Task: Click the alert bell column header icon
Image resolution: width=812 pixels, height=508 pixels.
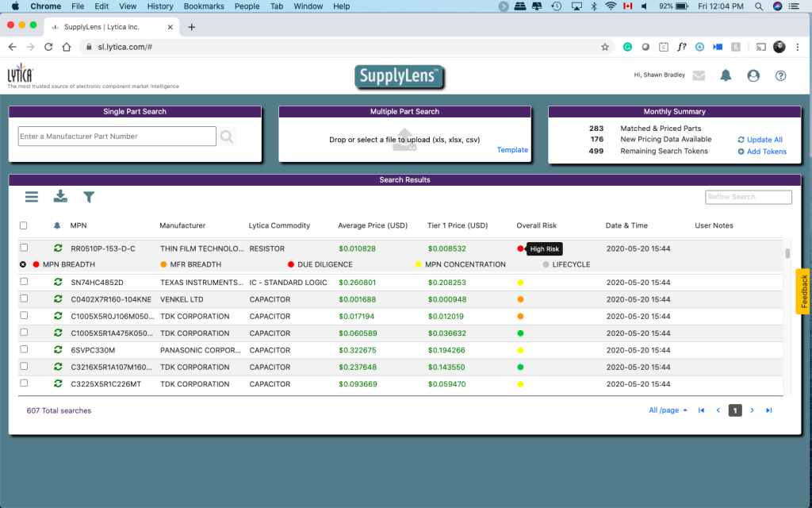Action: pyautogui.click(x=57, y=225)
